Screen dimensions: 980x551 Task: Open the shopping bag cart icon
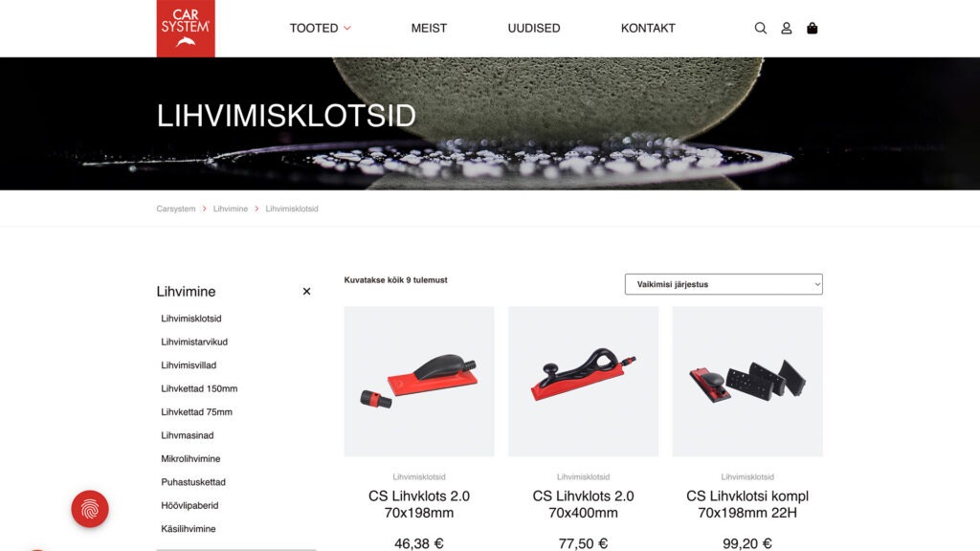(x=812, y=28)
